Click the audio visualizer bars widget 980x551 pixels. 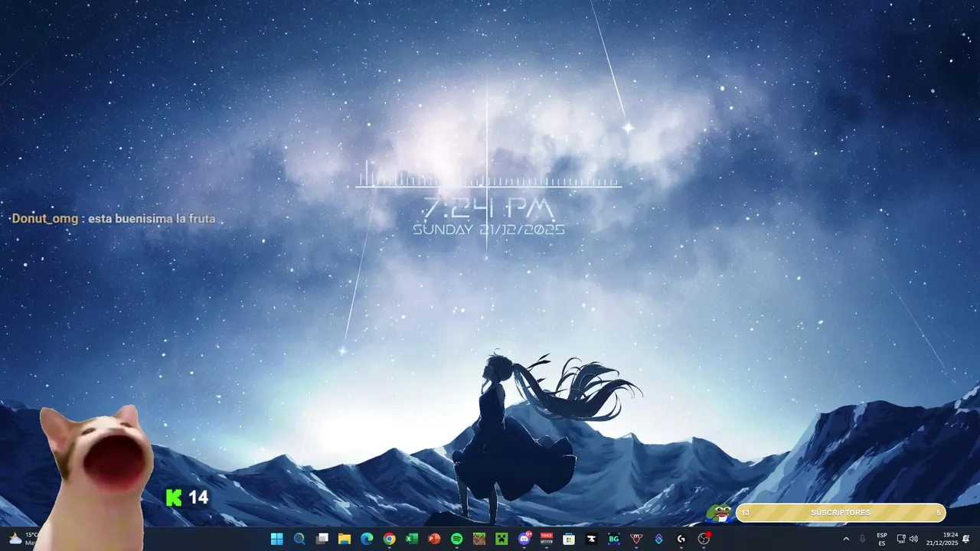click(488, 174)
